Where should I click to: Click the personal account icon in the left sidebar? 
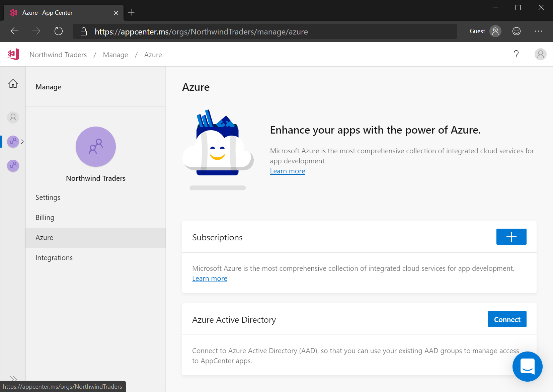click(13, 117)
